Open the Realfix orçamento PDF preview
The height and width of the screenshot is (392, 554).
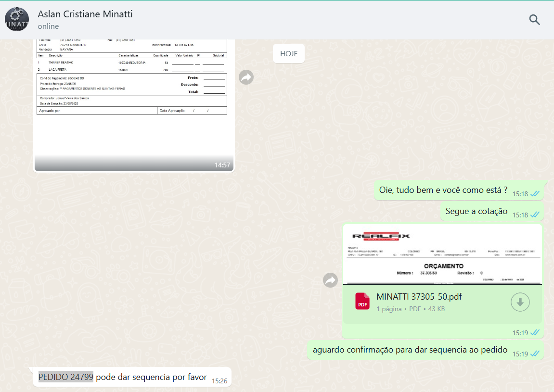(442, 255)
